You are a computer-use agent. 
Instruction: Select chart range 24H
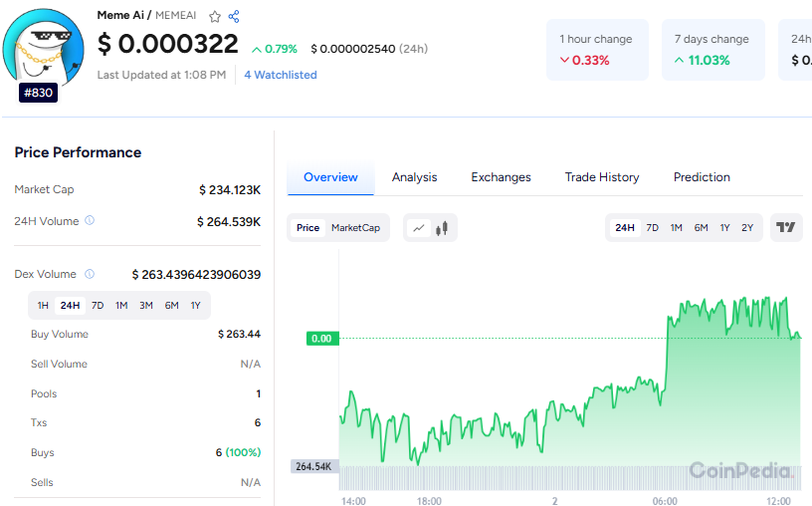625,227
